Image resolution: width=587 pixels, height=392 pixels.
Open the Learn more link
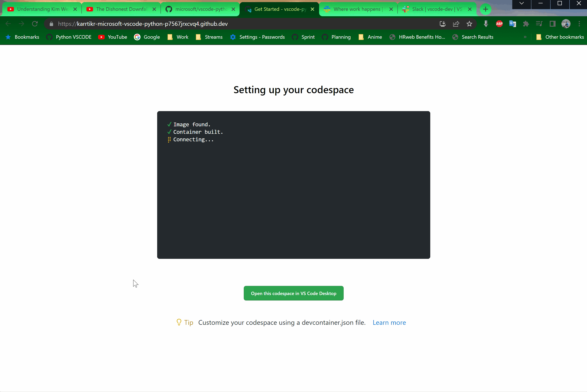[x=389, y=323]
